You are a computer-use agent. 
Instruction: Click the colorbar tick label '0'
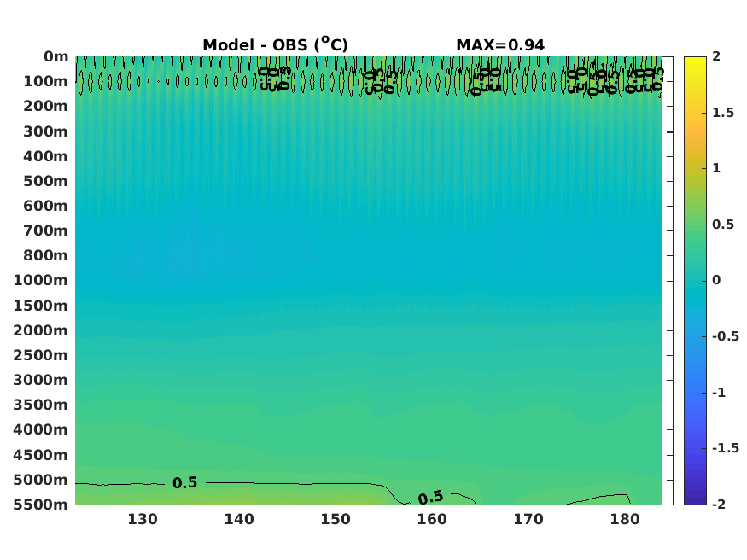[716, 280]
